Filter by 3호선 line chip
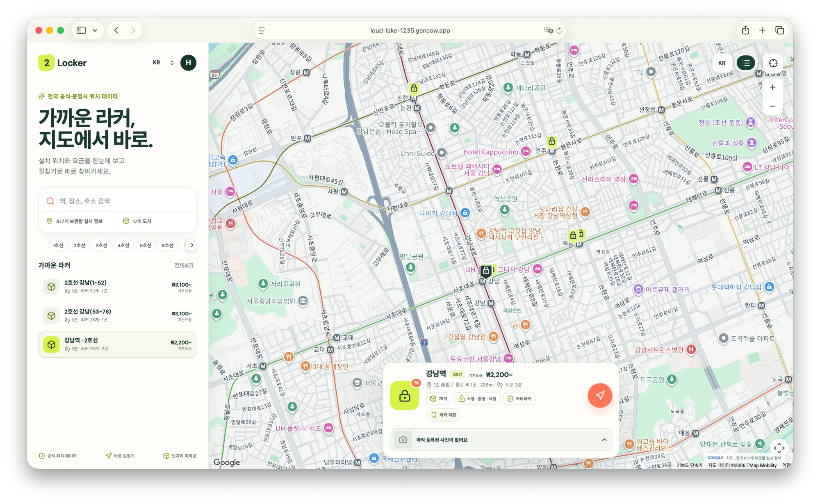Screen dimensions: 820x504 click(x=101, y=245)
